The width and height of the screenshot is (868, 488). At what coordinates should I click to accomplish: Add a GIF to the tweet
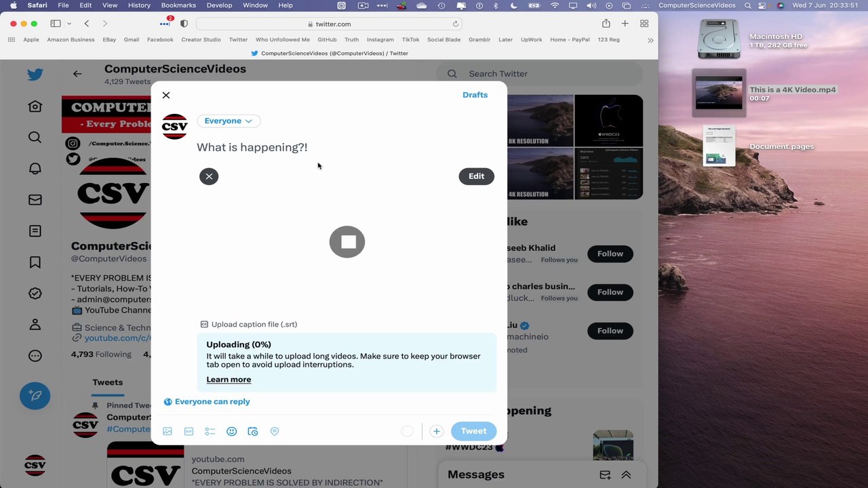coord(189,431)
